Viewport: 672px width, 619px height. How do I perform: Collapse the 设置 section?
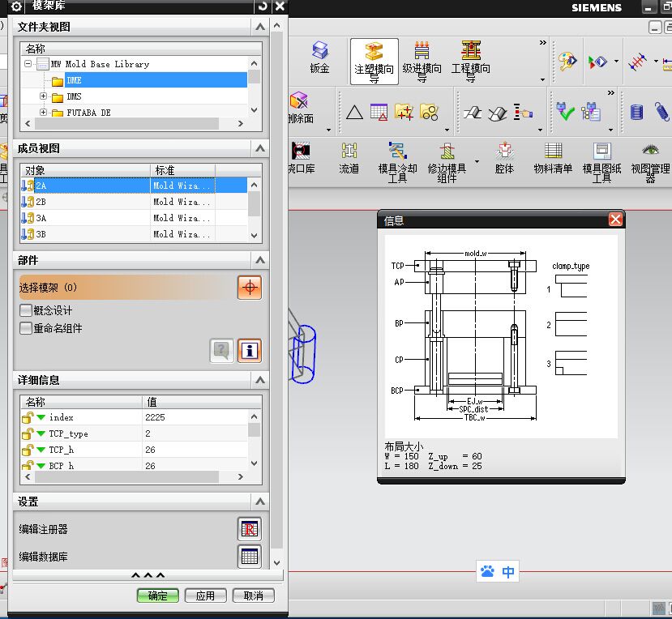click(260, 502)
